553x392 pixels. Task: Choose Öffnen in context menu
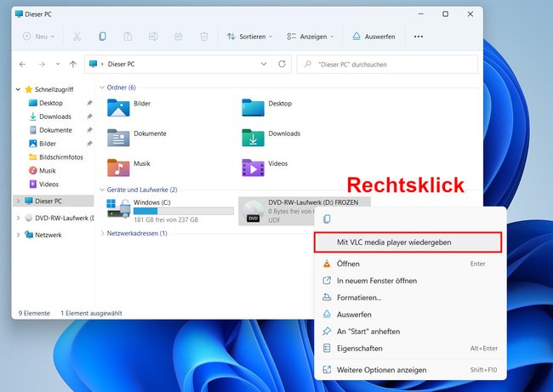[410, 264]
